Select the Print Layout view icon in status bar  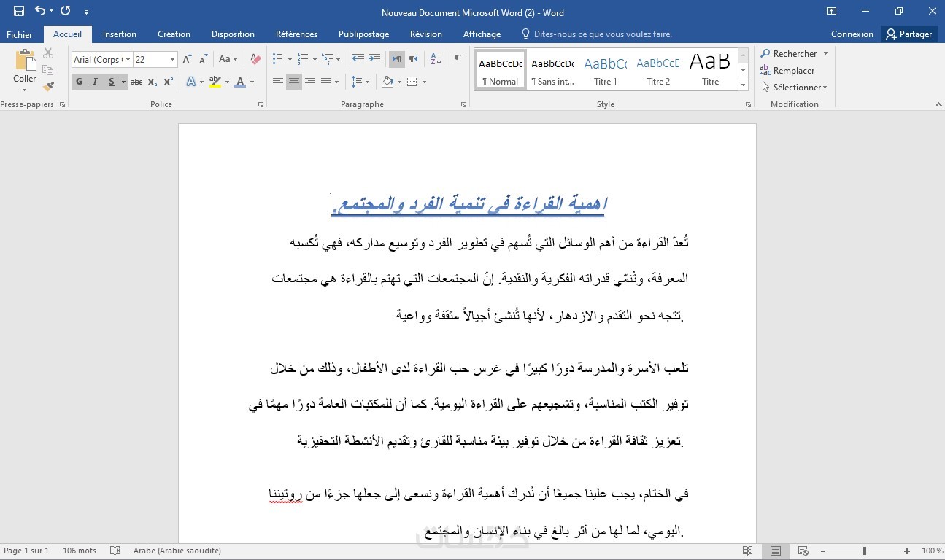[776, 551]
